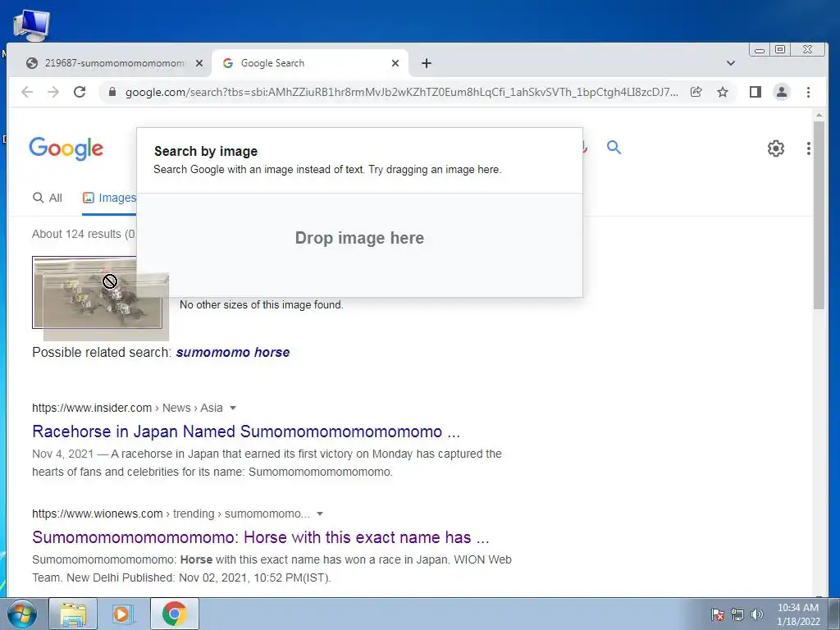
Task: Click the wionews.com result URL text
Action: [171, 514]
